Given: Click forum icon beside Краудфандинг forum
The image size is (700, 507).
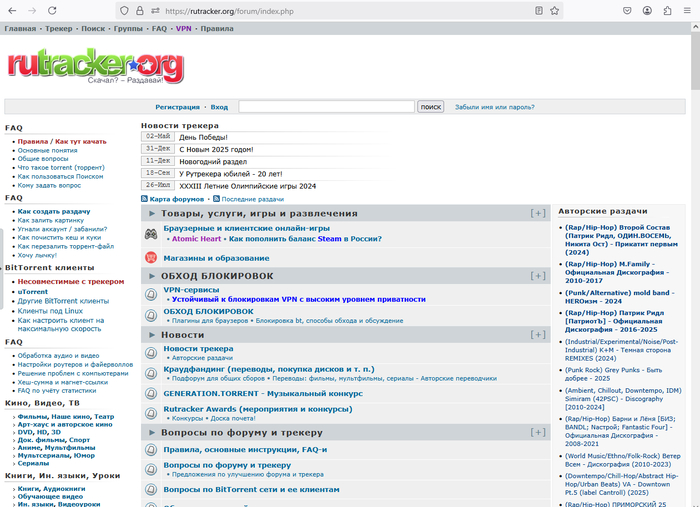Looking at the screenshot, I should click(x=151, y=373).
